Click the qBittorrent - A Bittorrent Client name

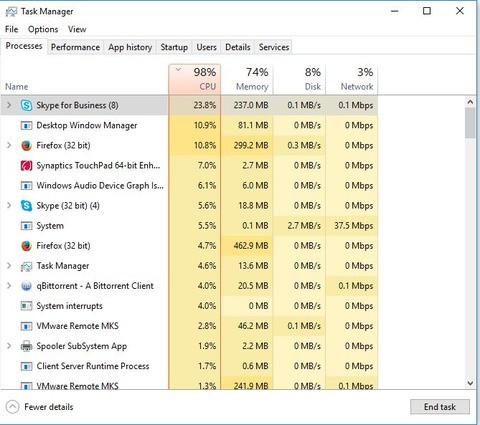point(95,286)
